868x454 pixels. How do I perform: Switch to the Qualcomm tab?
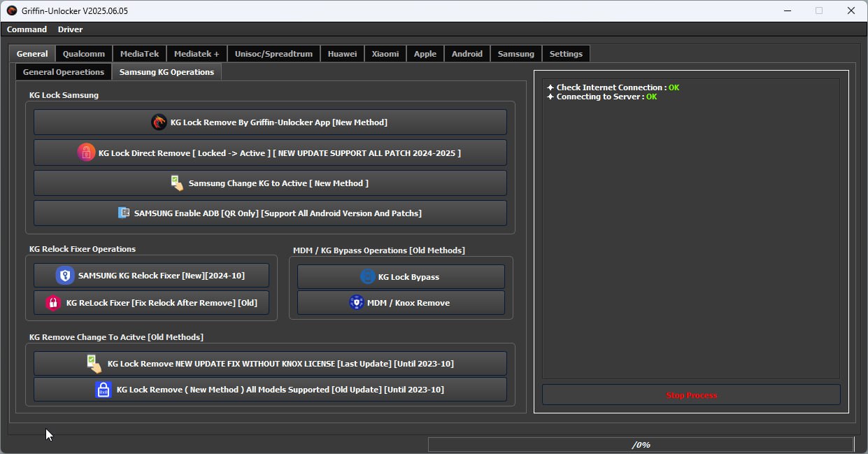(84, 54)
